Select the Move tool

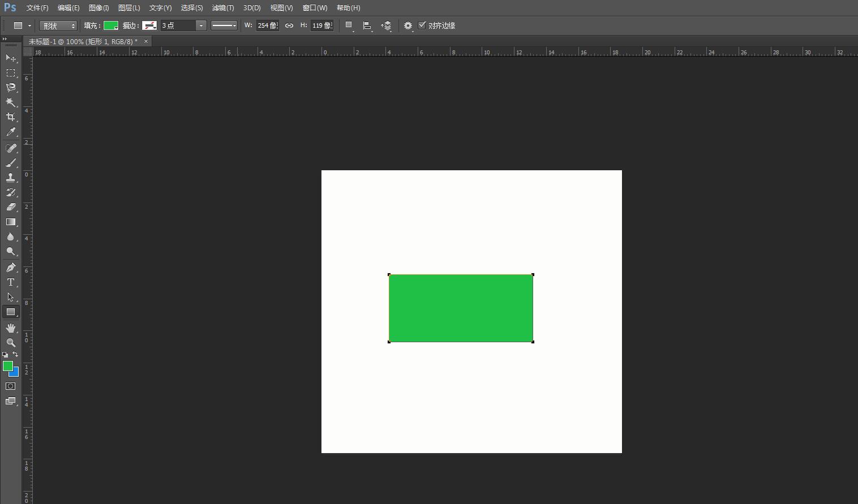(10, 58)
